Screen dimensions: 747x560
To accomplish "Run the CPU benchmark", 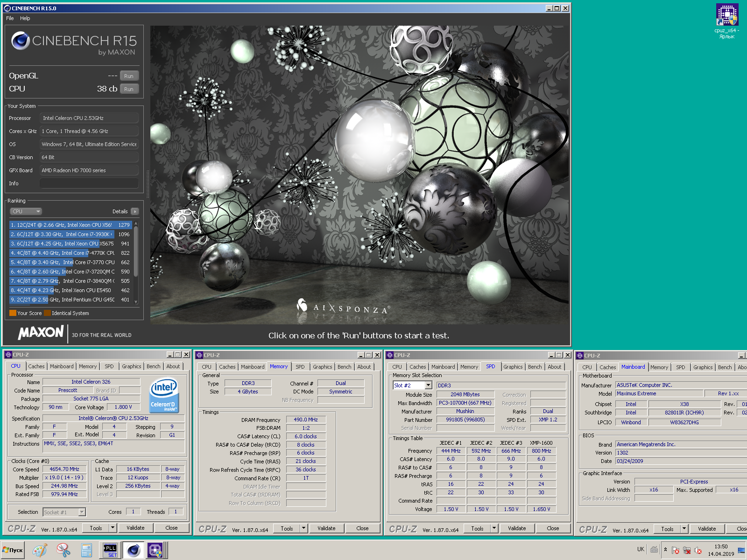I will click(129, 89).
